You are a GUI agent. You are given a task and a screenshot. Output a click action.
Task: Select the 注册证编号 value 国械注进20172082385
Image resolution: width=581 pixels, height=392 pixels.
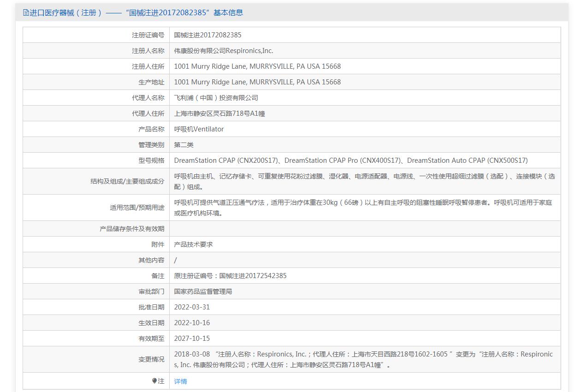click(207, 35)
